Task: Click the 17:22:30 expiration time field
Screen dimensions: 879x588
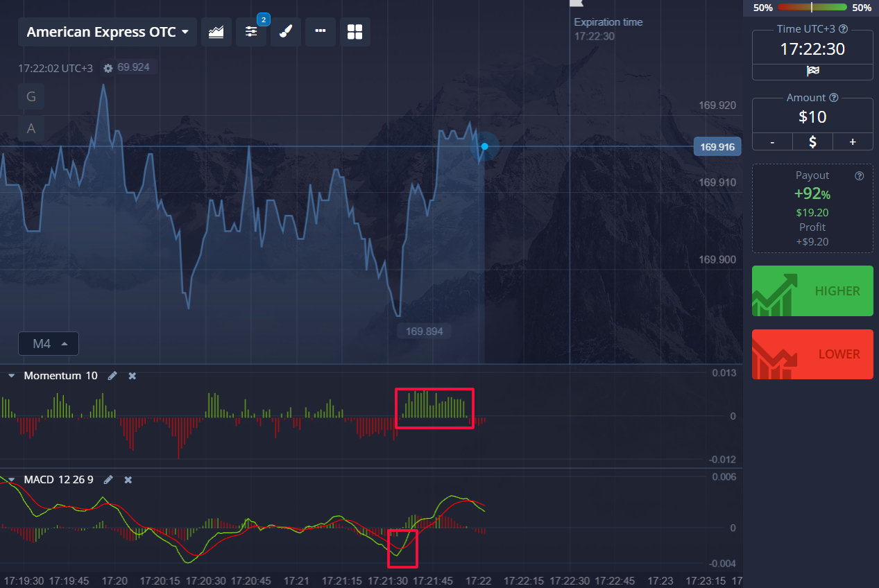Action: tap(812, 49)
